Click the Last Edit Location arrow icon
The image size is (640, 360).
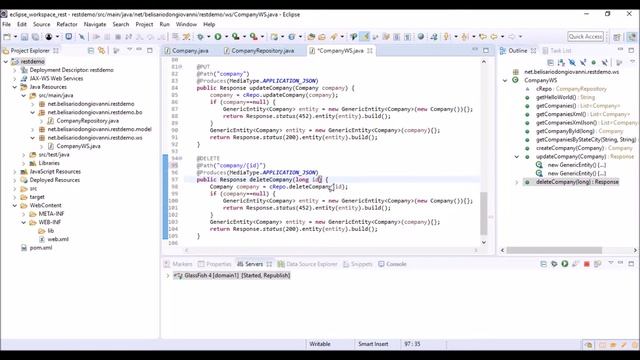point(483,37)
